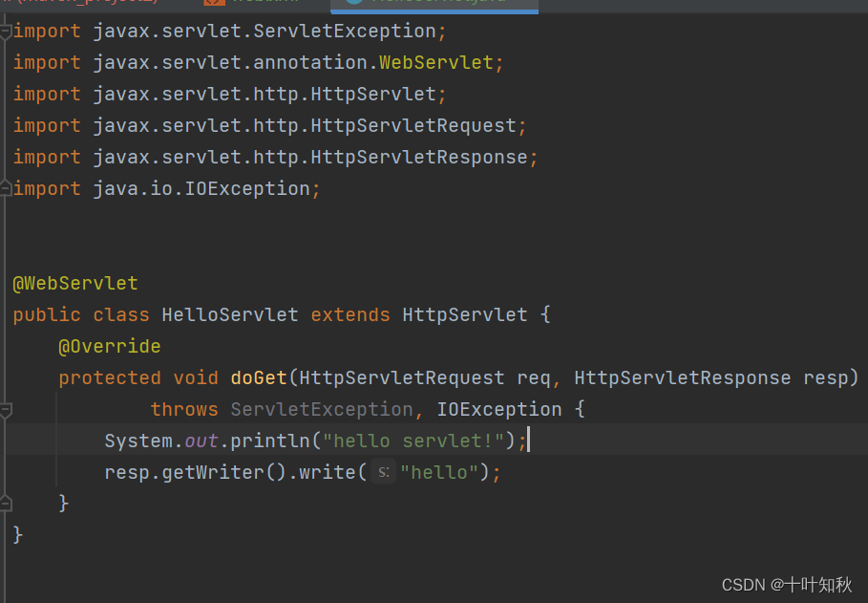Click IOException in the throws clause
868x603 pixels.
pos(499,409)
